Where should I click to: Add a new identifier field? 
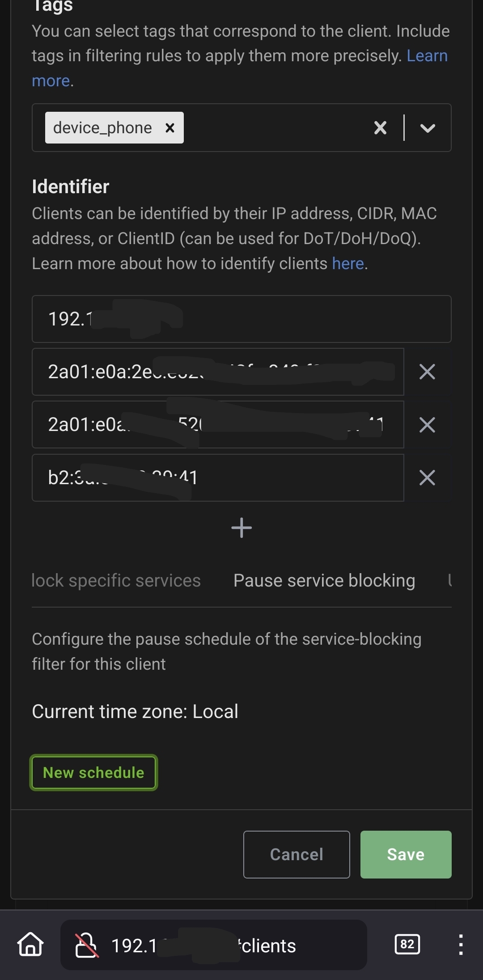(241, 528)
